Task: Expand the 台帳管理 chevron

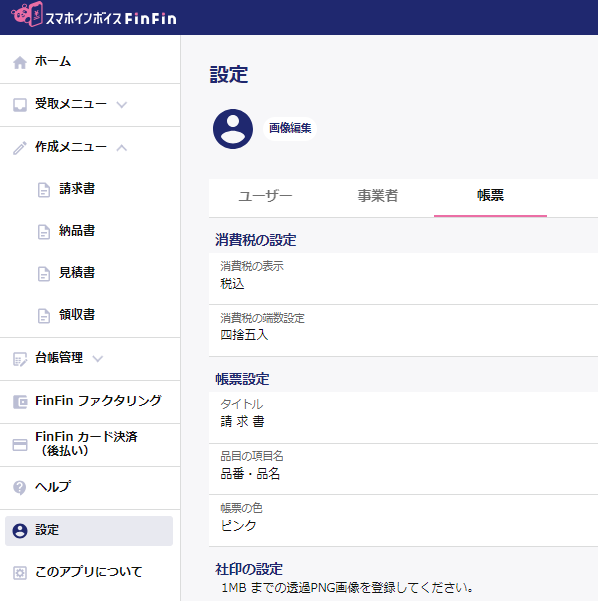Action: point(98,359)
